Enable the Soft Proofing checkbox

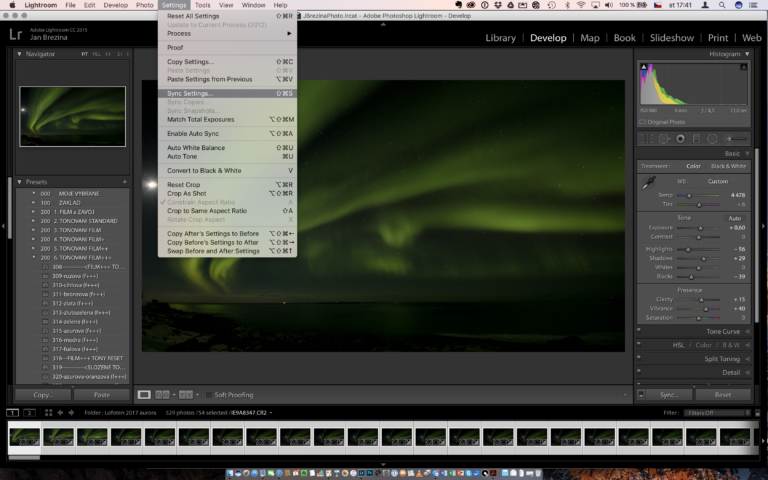tap(209, 395)
